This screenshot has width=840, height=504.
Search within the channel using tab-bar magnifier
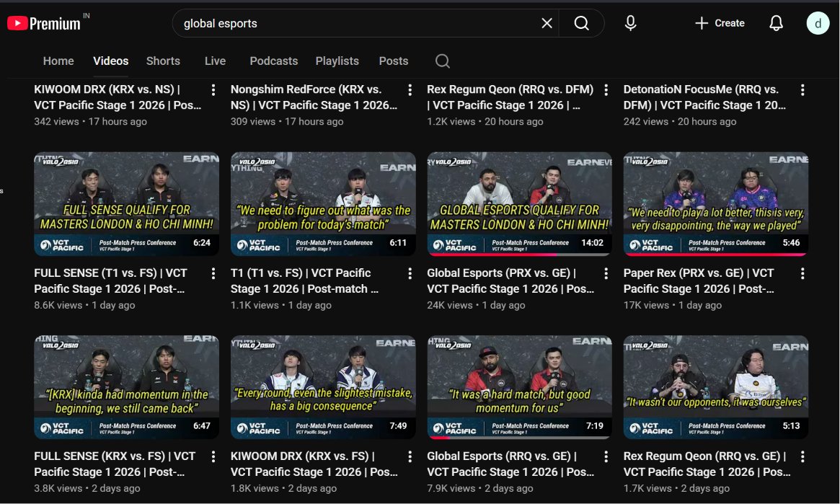click(x=442, y=61)
